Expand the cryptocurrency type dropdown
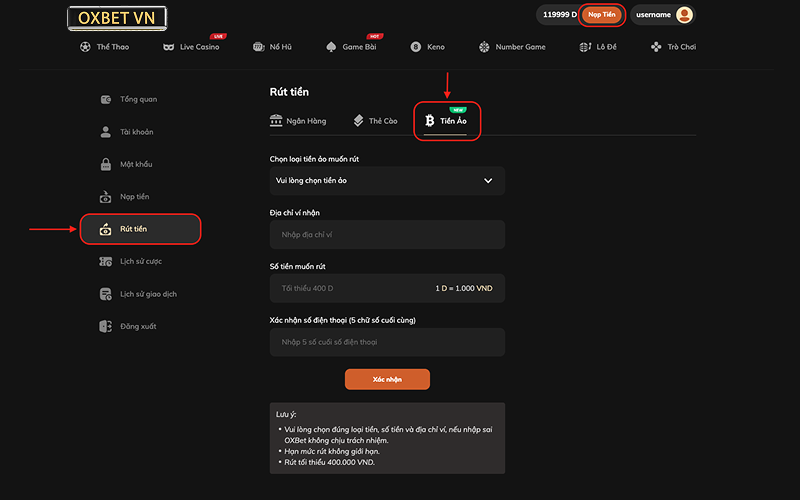The height and width of the screenshot is (500, 800). point(387,181)
